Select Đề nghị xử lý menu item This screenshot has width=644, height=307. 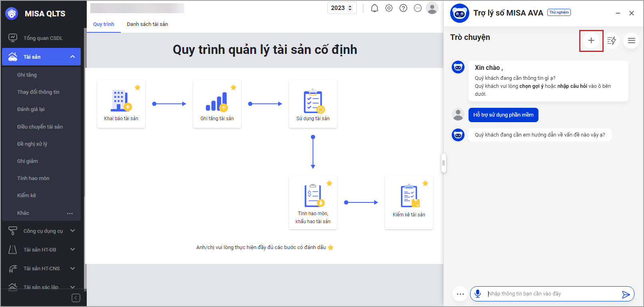(x=32, y=144)
